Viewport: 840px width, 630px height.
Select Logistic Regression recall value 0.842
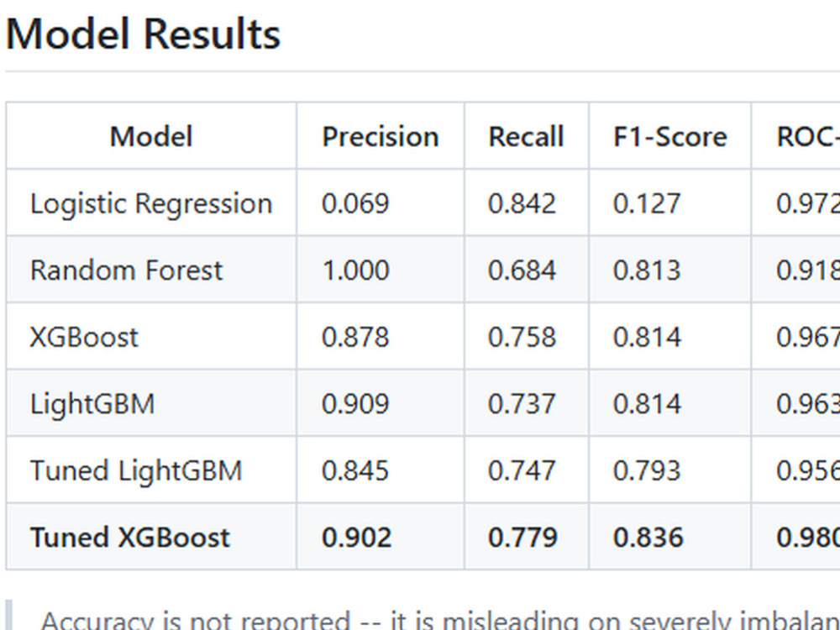(x=522, y=203)
